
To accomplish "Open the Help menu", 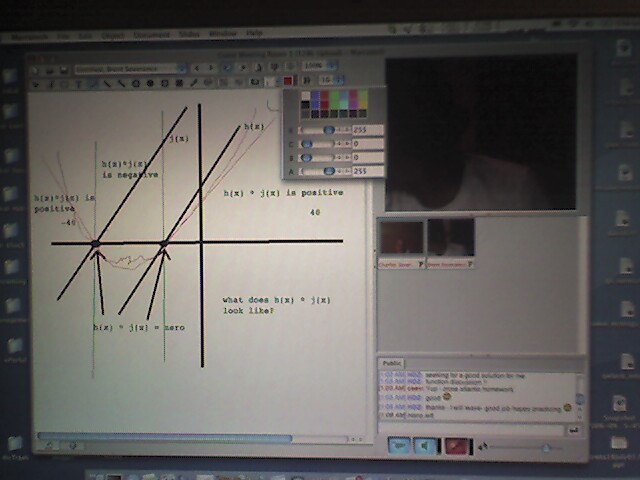I will coord(254,33).
